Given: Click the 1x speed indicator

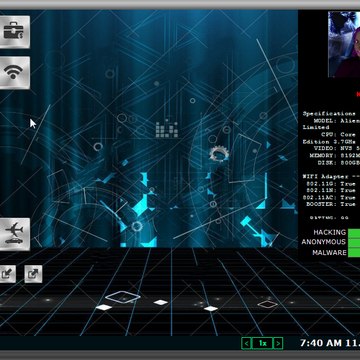Looking at the screenshot, I should (262, 343).
